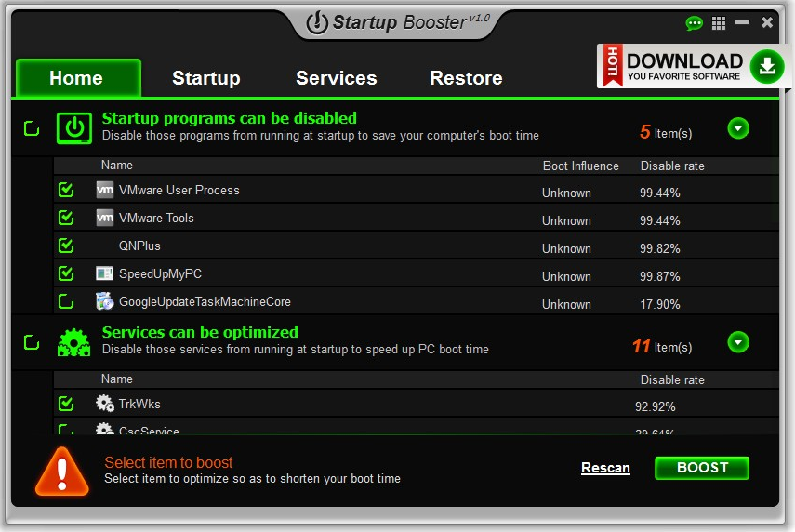Uncheck the VMware Tools checkbox

click(x=66, y=218)
